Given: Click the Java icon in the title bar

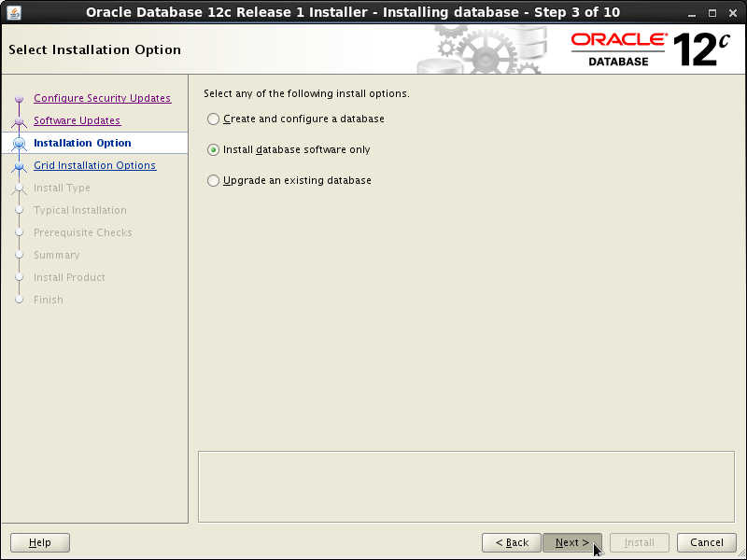Looking at the screenshot, I should [x=14, y=12].
